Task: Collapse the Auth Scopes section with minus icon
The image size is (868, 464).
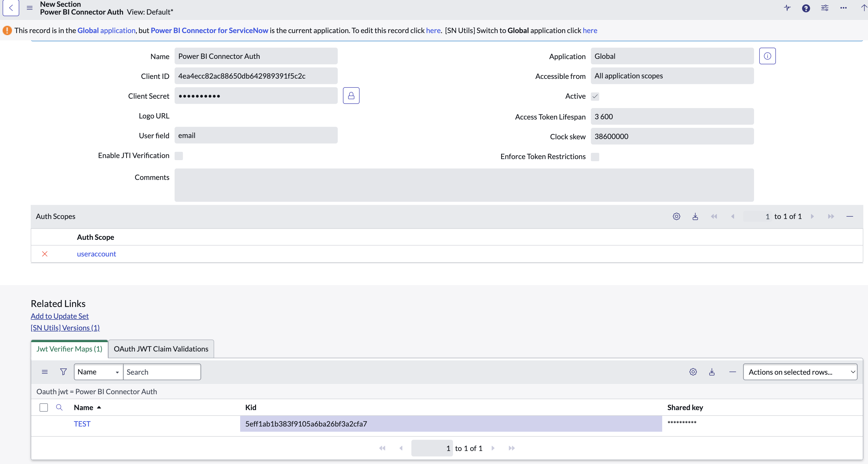Action: tap(850, 216)
